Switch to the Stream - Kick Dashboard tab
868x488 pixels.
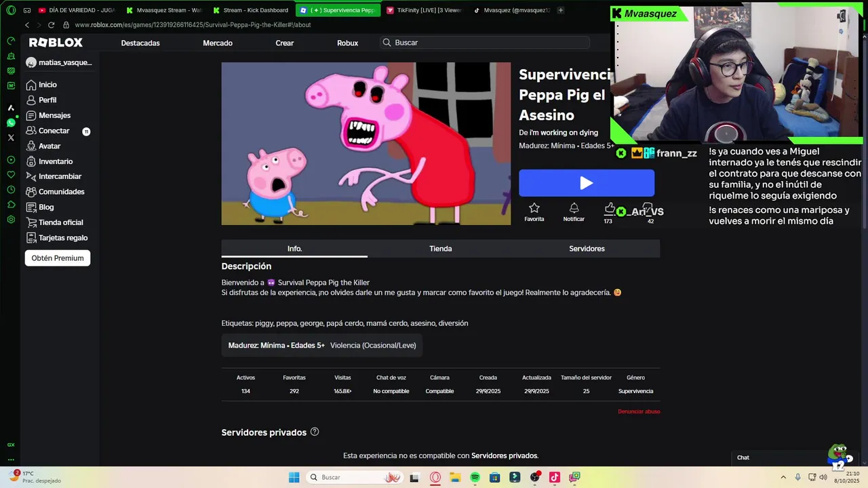click(x=250, y=10)
